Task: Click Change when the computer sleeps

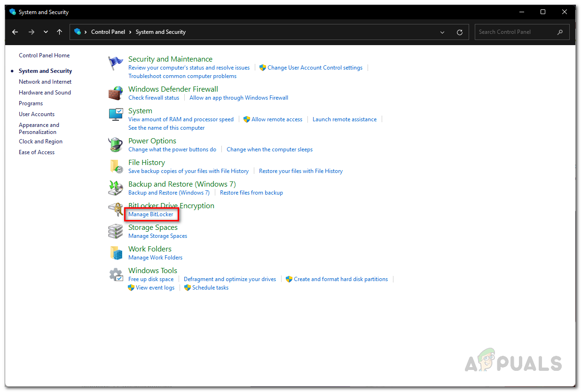Action: point(269,149)
